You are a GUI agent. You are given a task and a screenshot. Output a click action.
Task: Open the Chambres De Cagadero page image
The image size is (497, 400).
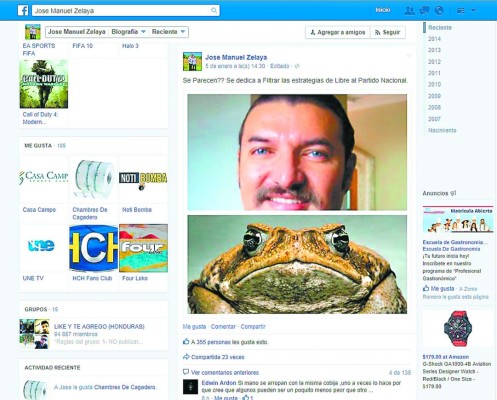(x=94, y=179)
